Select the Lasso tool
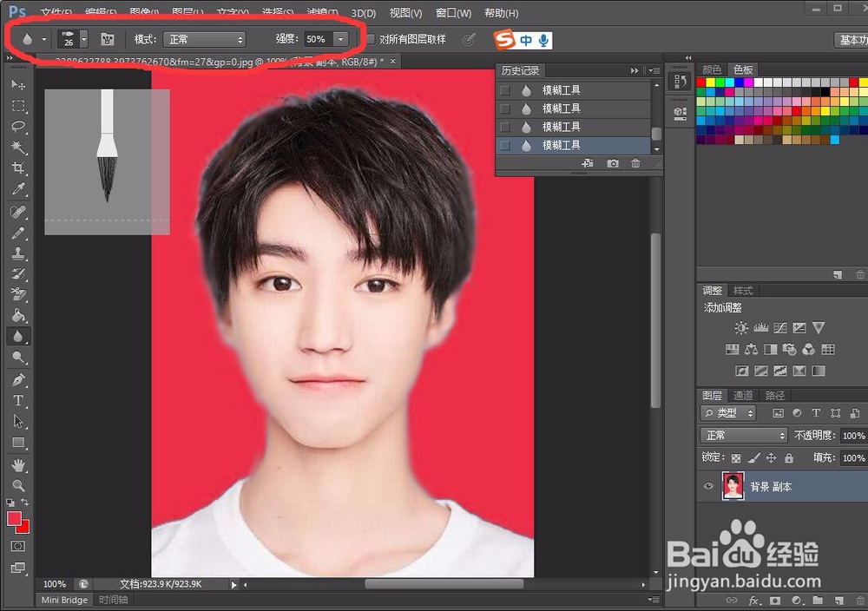The image size is (868, 611). point(18,126)
